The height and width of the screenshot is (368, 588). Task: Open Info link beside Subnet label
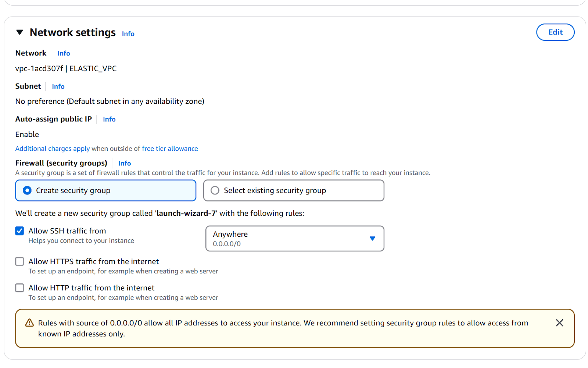58,86
